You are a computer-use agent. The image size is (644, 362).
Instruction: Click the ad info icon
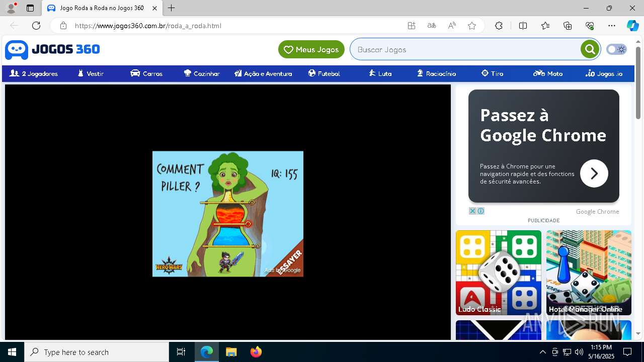point(480,211)
